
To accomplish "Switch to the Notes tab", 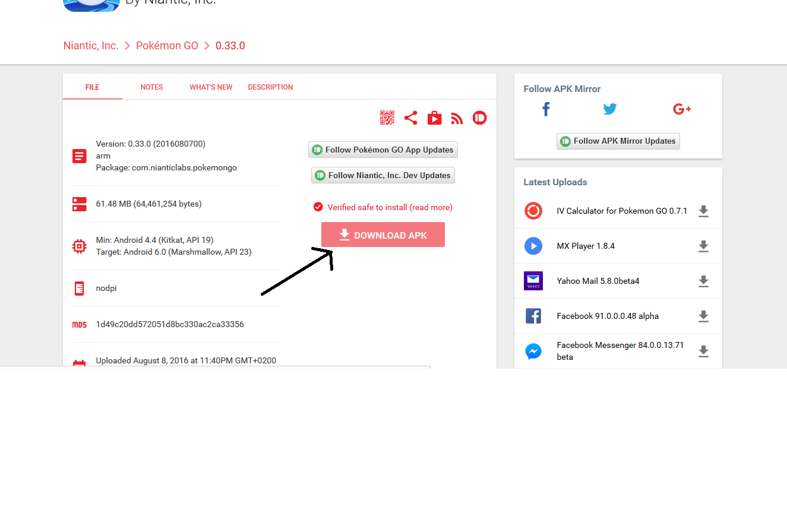I will click(151, 87).
